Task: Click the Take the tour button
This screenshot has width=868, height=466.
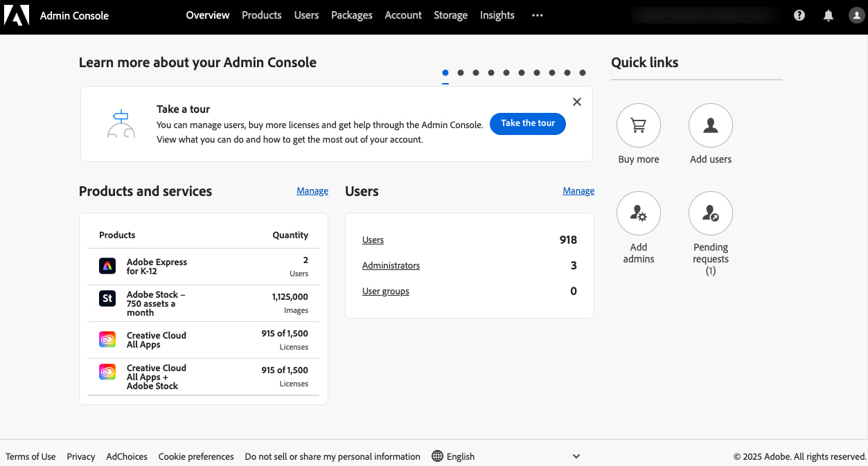Action: (528, 123)
